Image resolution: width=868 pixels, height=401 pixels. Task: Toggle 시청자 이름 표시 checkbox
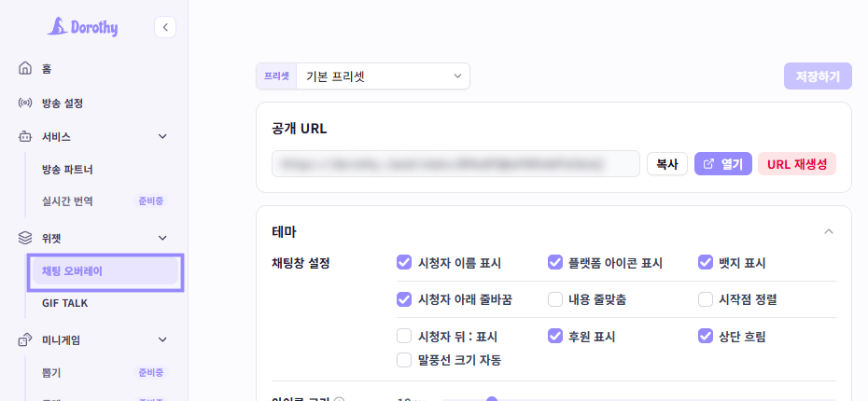404,263
